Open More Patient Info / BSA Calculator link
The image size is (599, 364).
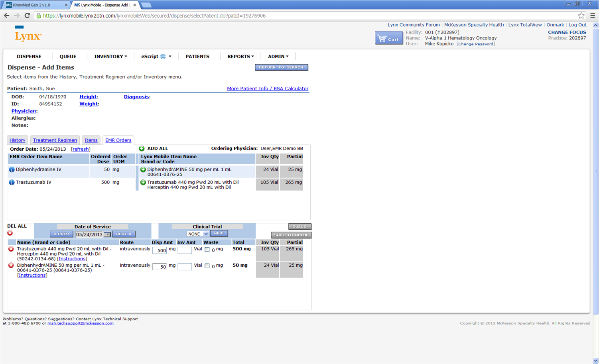[x=268, y=88]
